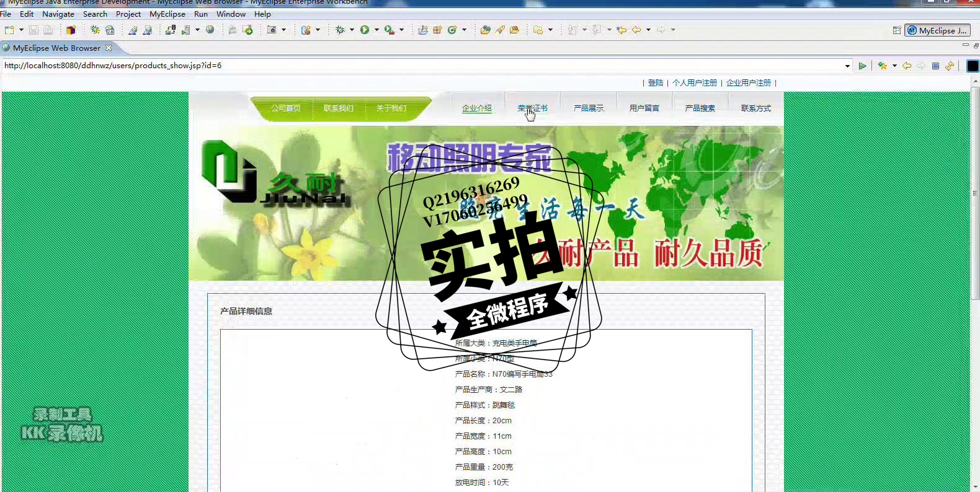Image resolution: width=980 pixels, height=492 pixels.
Task: Click the Print icon in the toolbar
Action: point(48,30)
